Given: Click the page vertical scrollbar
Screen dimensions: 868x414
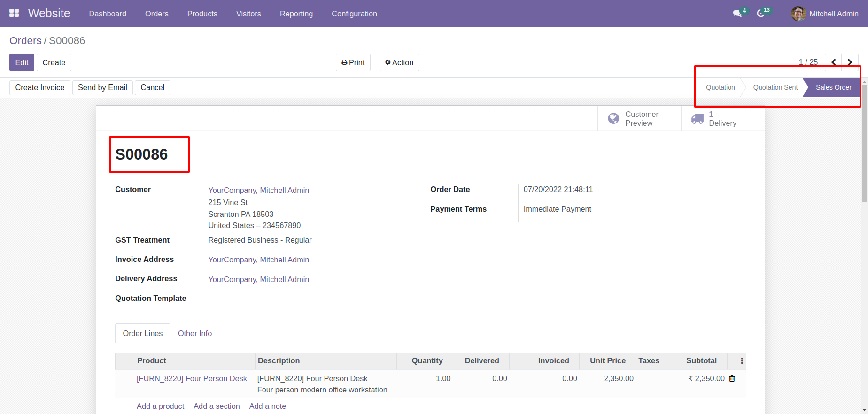Looking at the screenshot, I should tap(864, 141).
